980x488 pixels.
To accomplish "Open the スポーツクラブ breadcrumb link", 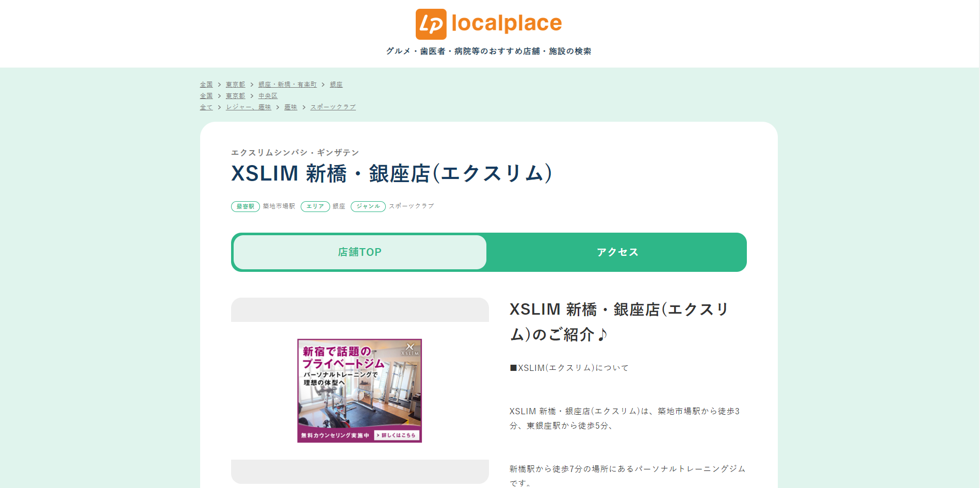I will 333,107.
